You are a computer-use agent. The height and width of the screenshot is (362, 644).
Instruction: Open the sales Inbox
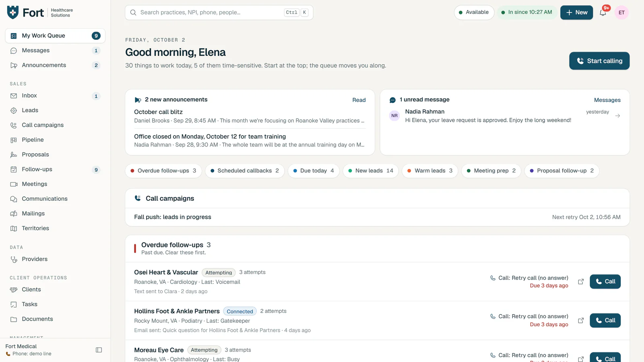click(55, 96)
